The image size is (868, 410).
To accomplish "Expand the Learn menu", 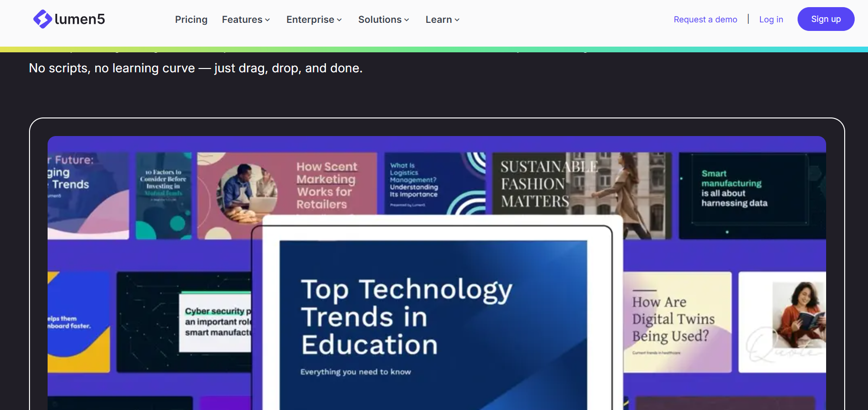I will point(443,20).
